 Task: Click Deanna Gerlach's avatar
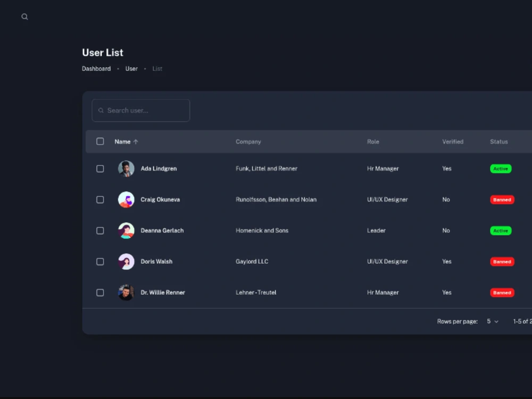point(126,231)
